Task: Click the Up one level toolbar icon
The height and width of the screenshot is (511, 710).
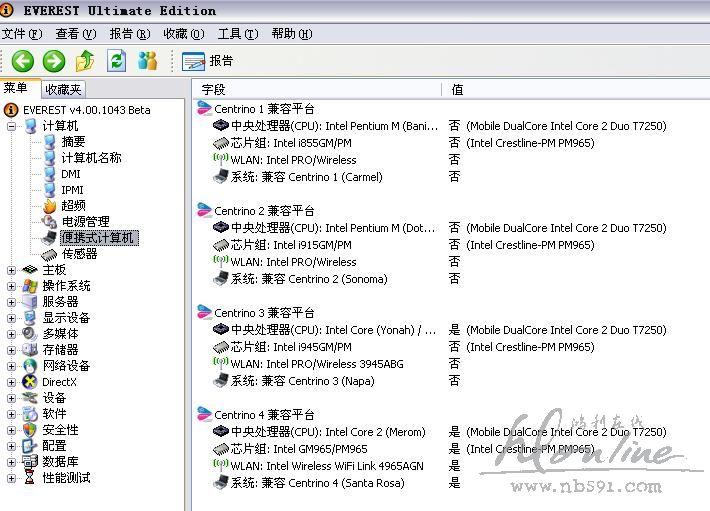Action: click(x=85, y=61)
